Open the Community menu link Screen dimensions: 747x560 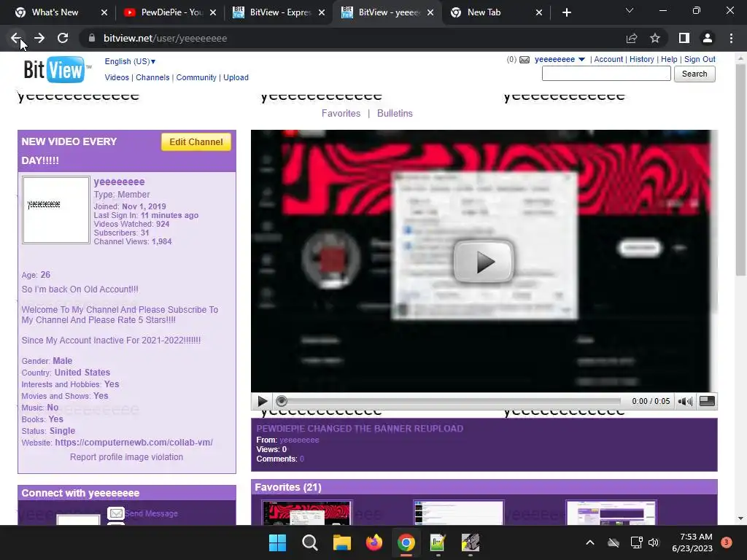(196, 77)
